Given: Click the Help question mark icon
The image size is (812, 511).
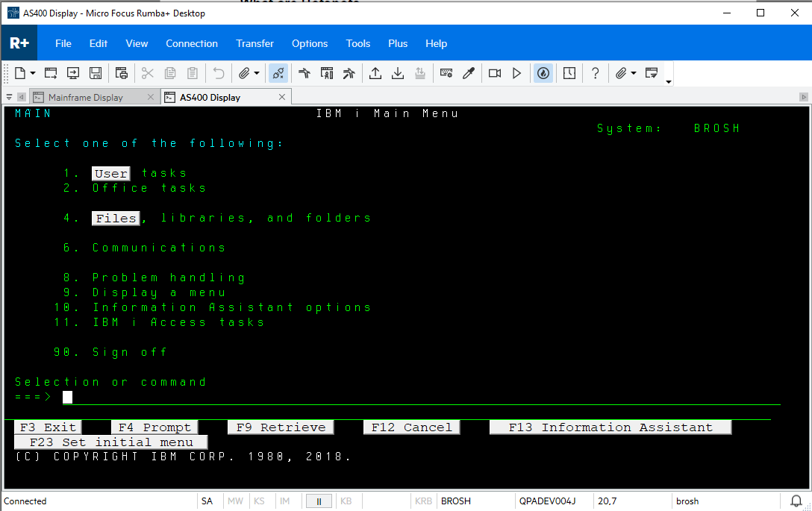Looking at the screenshot, I should pos(596,73).
